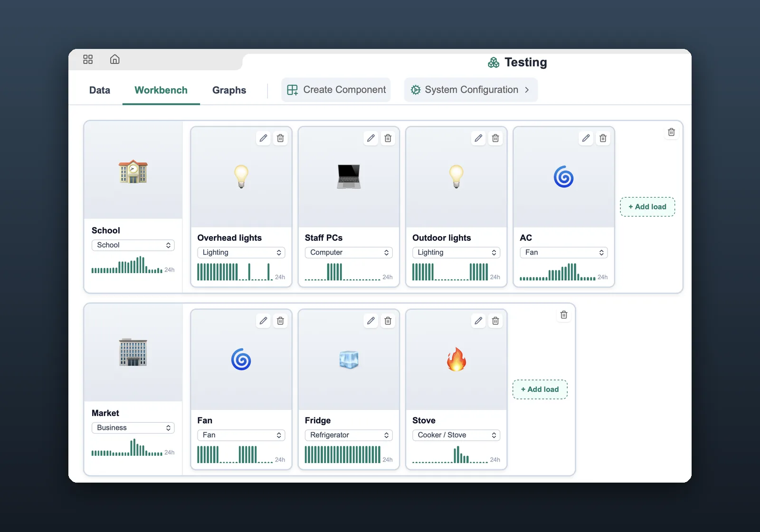Select the Workbench tab
The image size is (760, 532).
pos(161,90)
